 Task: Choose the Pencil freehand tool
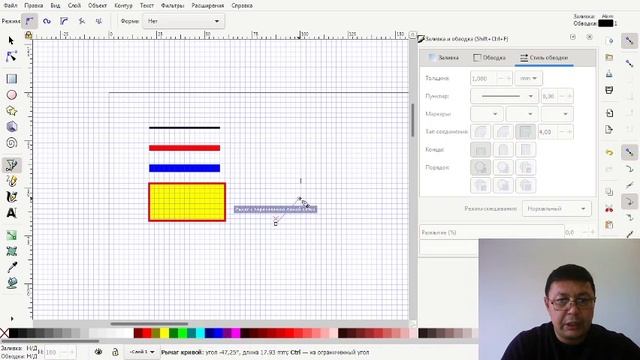pos(11,181)
